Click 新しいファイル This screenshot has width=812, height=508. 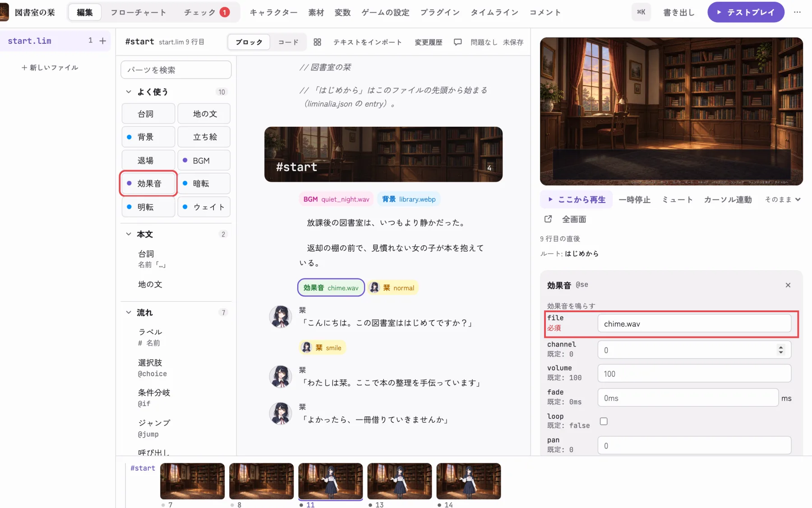50,67
